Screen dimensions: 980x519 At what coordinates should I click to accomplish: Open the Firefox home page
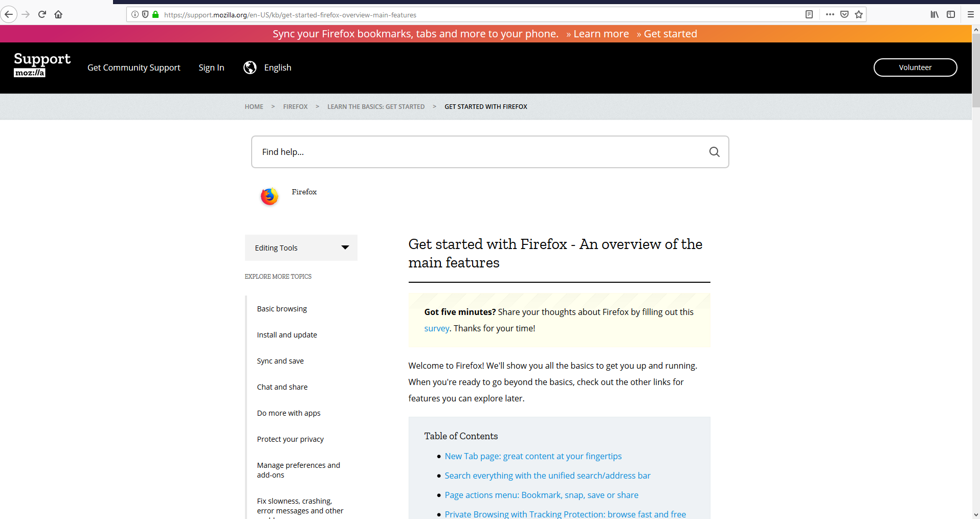click(x=58, y=14)
